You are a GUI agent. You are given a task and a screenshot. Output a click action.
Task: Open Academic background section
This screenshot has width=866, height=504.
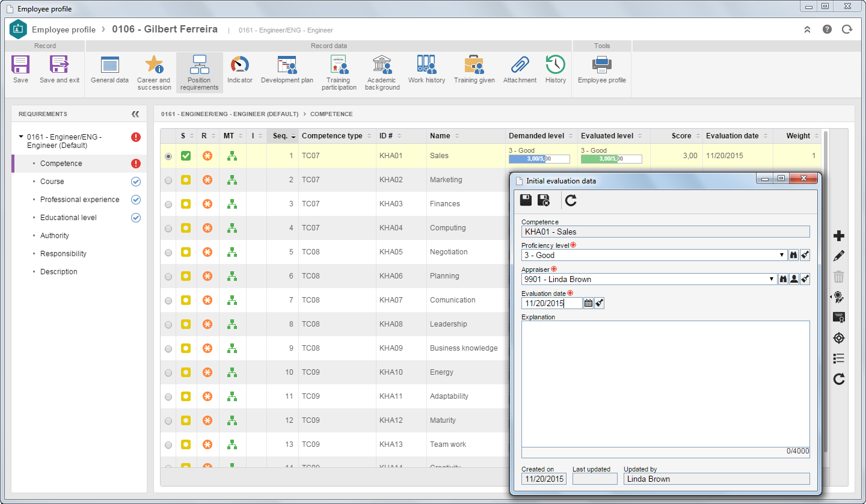coord(382,64)
